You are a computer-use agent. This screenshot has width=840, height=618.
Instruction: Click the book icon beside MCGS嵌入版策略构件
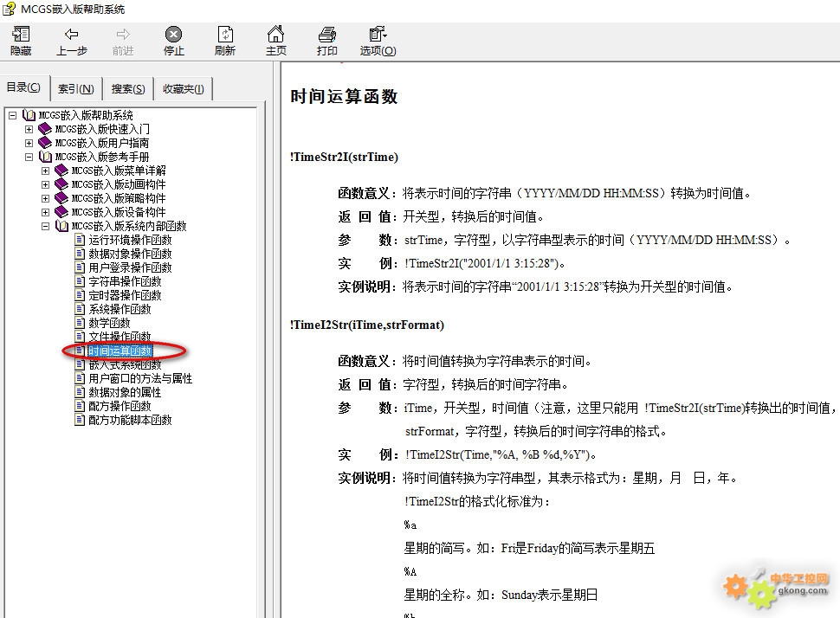click(62, 199)
